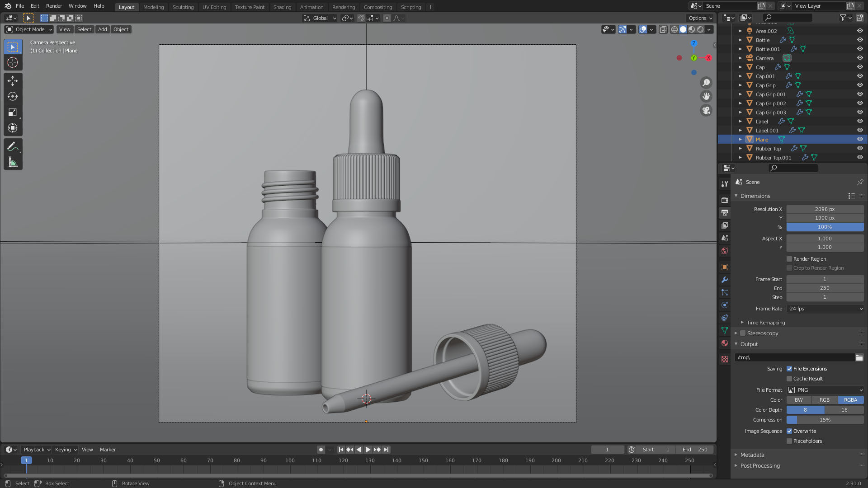Switch to the Sculpting workspace tab

[x=183, y=7]
